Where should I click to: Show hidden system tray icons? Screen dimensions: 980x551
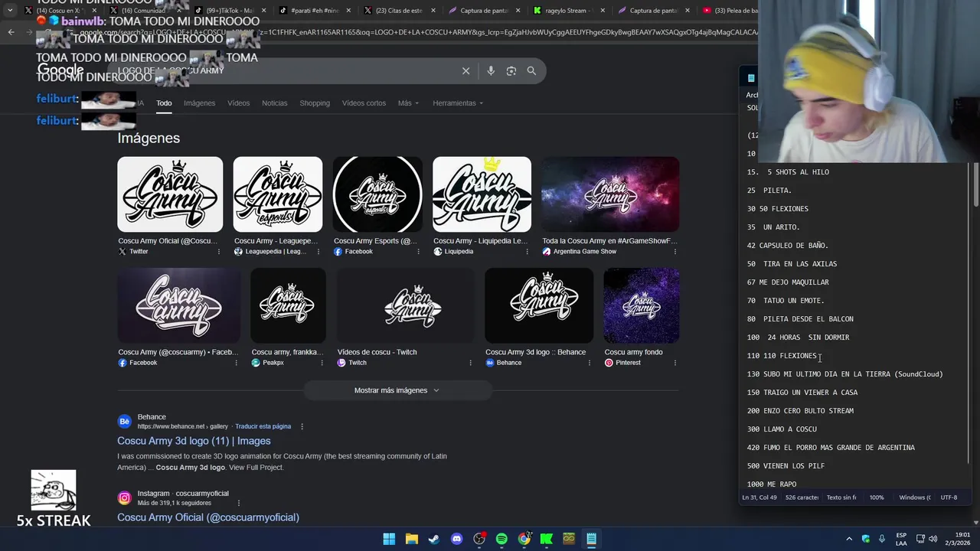click(x=849, y=539)
